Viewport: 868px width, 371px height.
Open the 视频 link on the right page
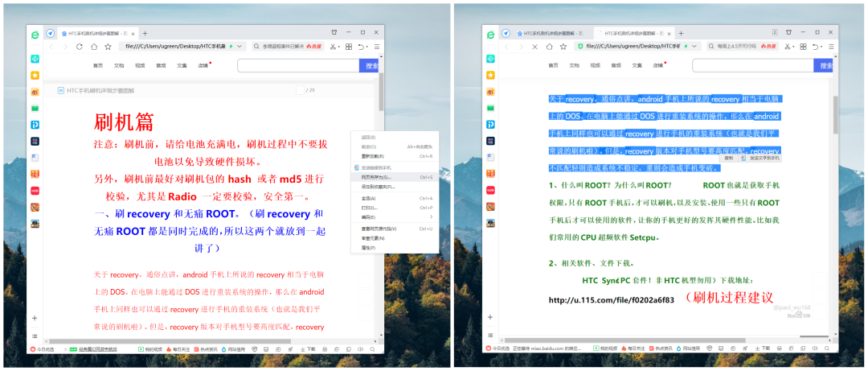595,65
